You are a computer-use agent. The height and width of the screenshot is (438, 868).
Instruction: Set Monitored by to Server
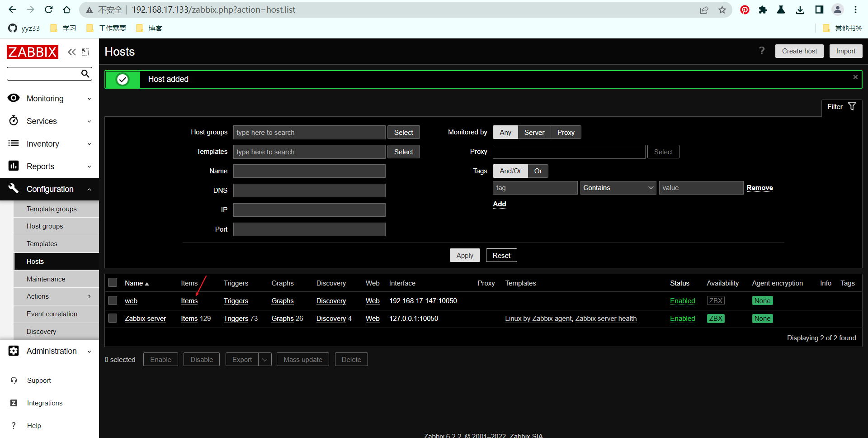534,132
